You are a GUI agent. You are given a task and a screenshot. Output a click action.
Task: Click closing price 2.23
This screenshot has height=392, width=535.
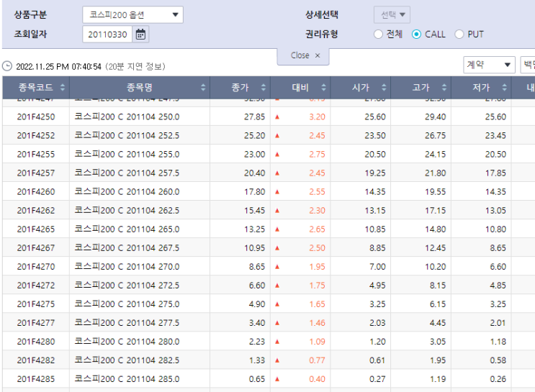(257, 342)
